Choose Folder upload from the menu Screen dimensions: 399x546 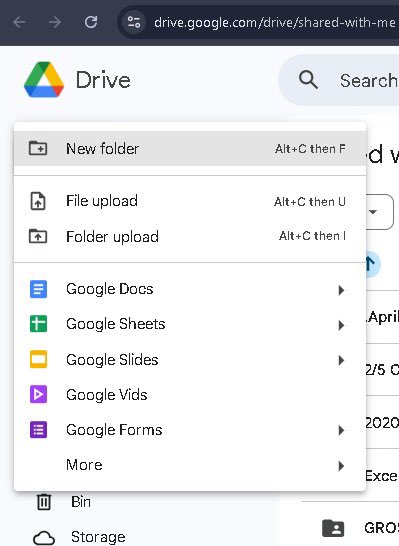(190, 237)
